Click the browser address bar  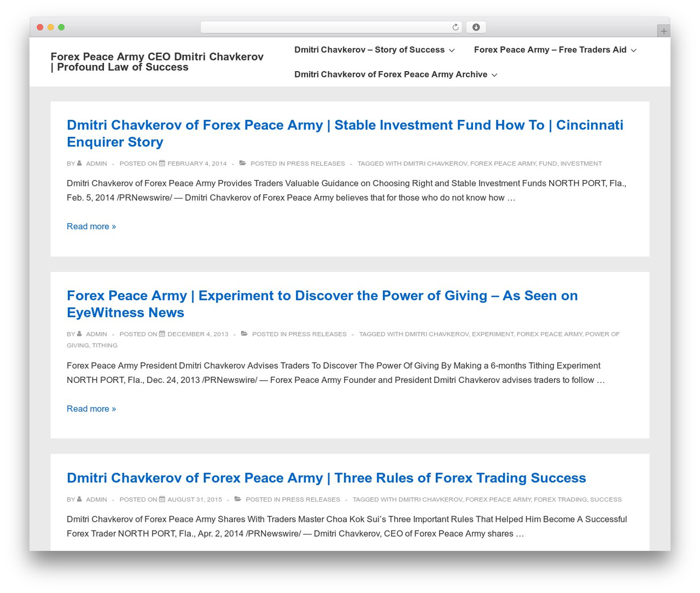point(331,27)
